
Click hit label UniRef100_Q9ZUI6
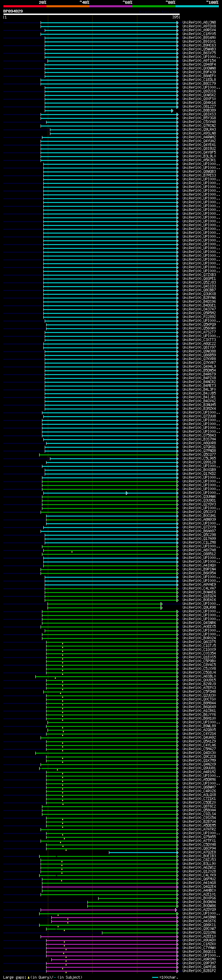pyautogui.click(x=199, y=91)
